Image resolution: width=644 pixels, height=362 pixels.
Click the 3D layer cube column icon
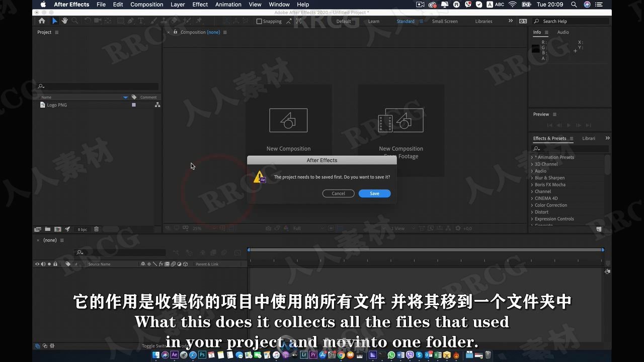click(185, 264)
